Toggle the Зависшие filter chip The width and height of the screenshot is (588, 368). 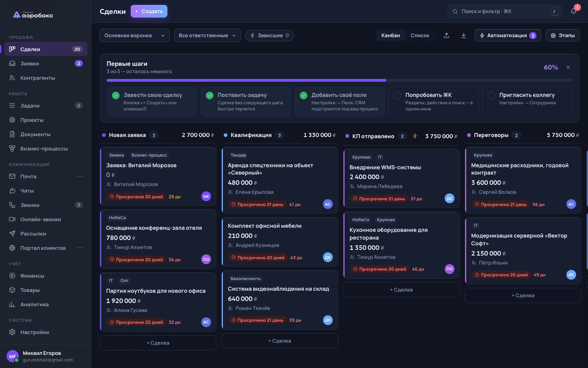(x=269, y=36)
